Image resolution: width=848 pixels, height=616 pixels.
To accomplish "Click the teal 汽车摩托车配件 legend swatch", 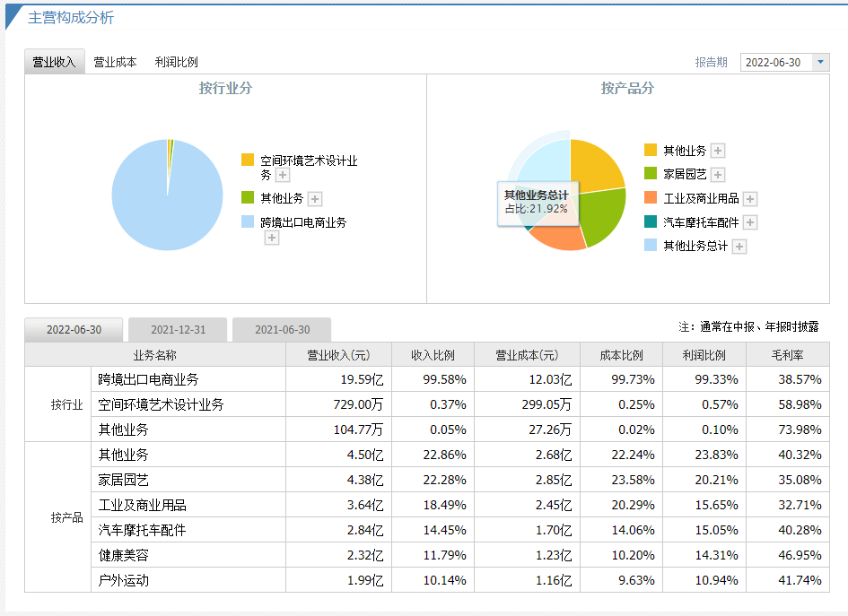I will [651, 221].
